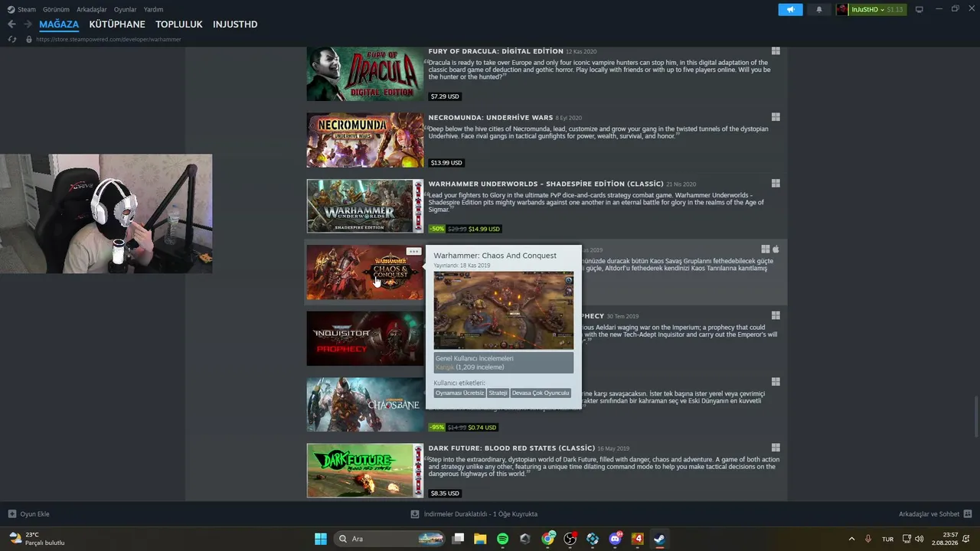The image size is (980, 551).
Task: Open the Oyunlar menu
Action: [125, 9]
